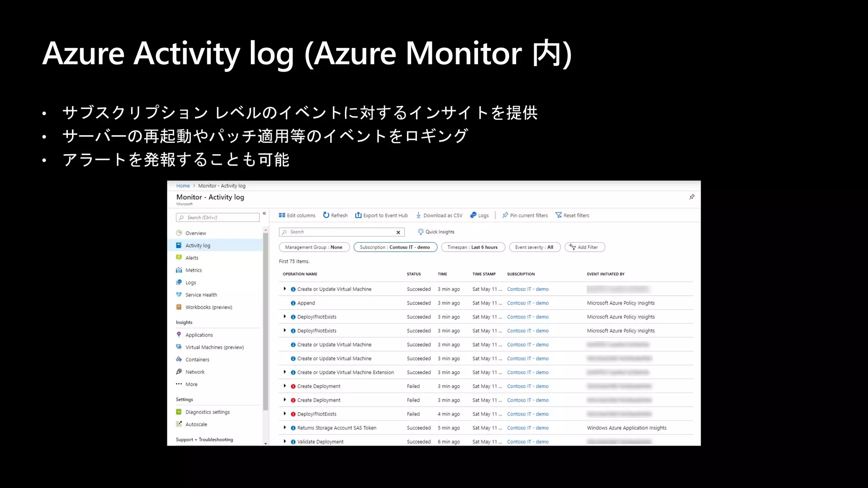Expand the Validate Deployment row
Image resolution: width=868 pixels, height=488 pixels.
(285, 441)
